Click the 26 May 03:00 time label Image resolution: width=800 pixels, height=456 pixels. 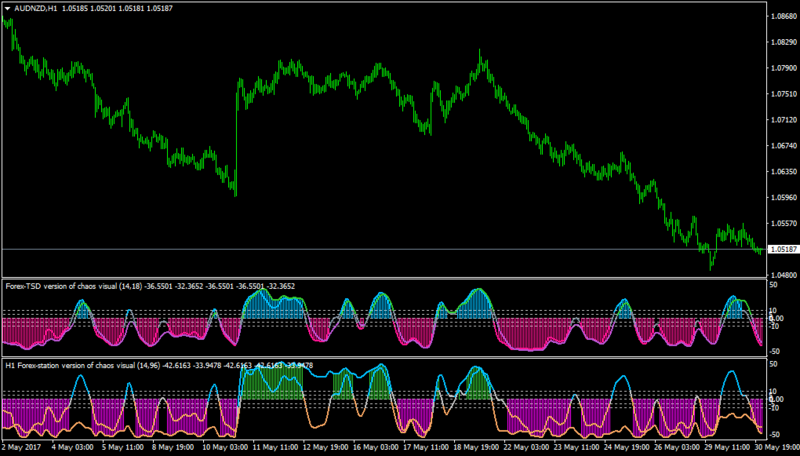pyautogui.click(x=677, y=446)
